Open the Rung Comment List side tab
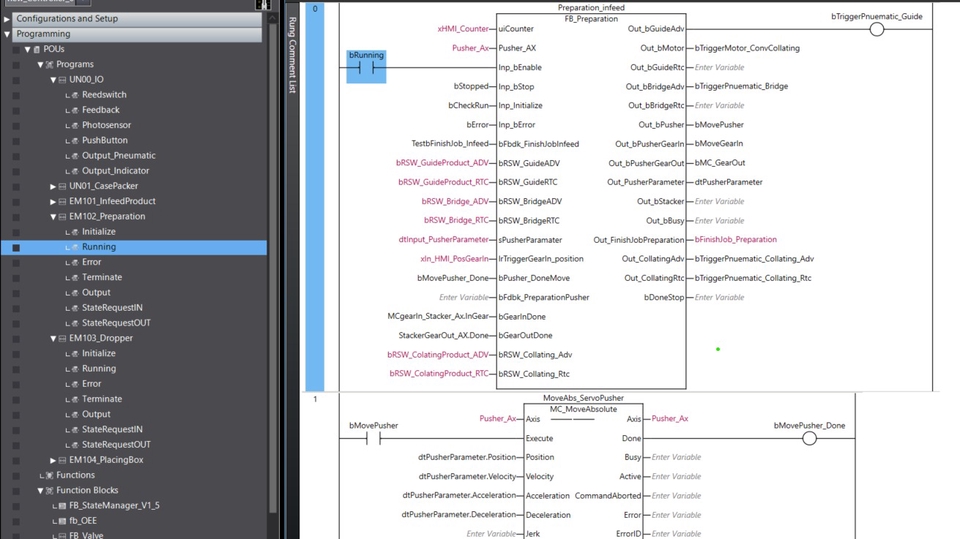Screen dimensions: 960x539 pos(293,55)
